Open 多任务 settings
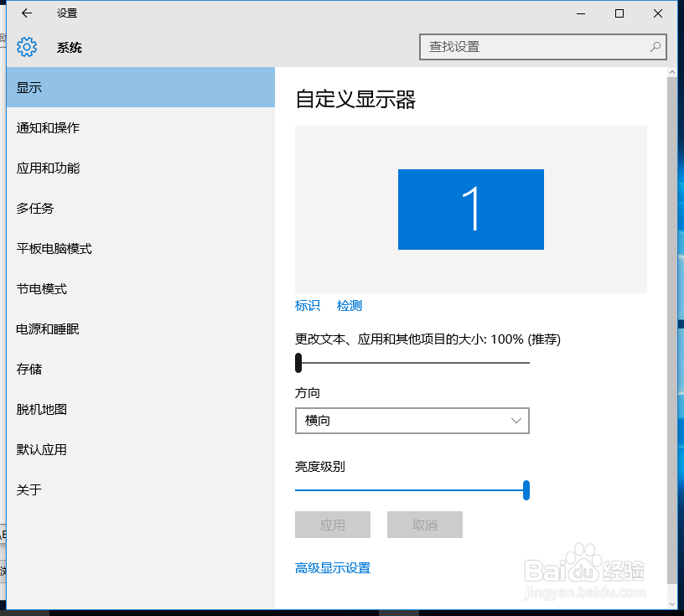The height and width of the screenshot is (616, 684). (x=141, y=208)
